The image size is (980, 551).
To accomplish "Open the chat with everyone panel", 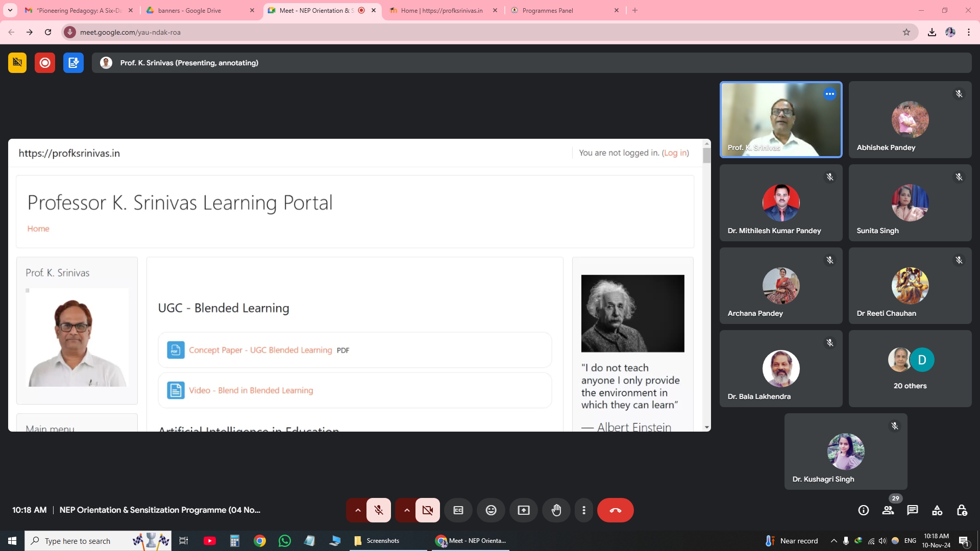I will 913,510.
